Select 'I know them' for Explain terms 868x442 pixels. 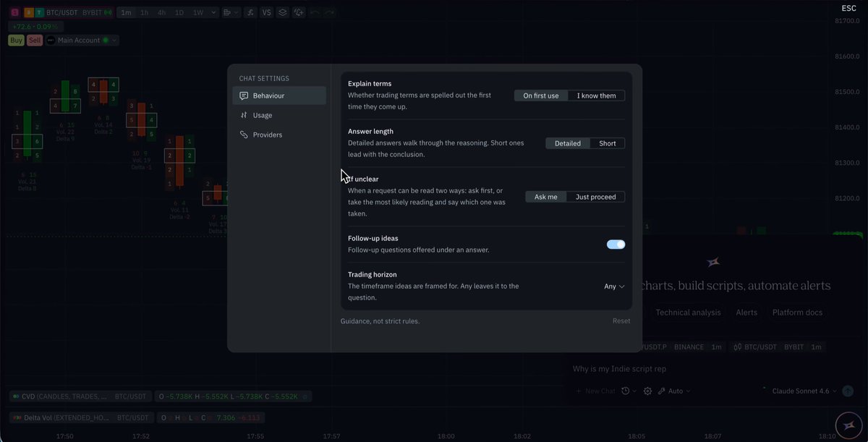pos(597,95)
